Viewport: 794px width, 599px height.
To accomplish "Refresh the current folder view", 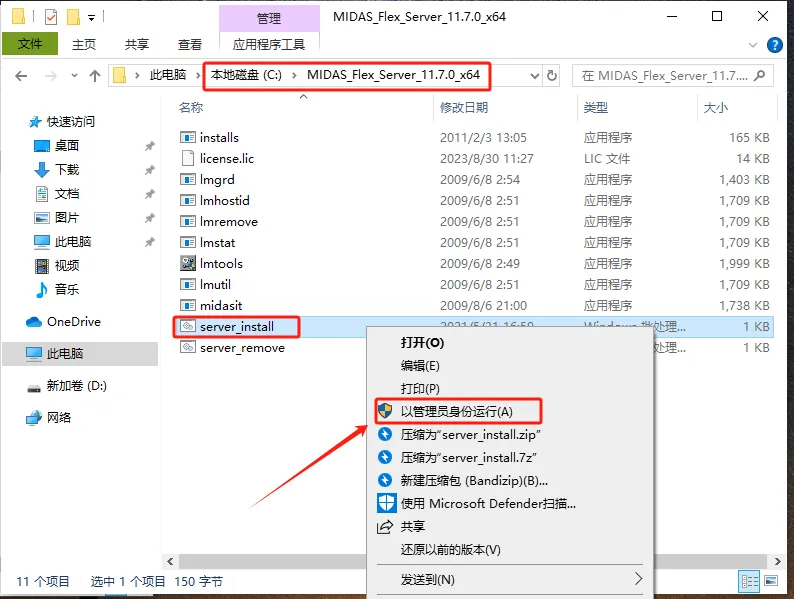I will coord(552,76).
